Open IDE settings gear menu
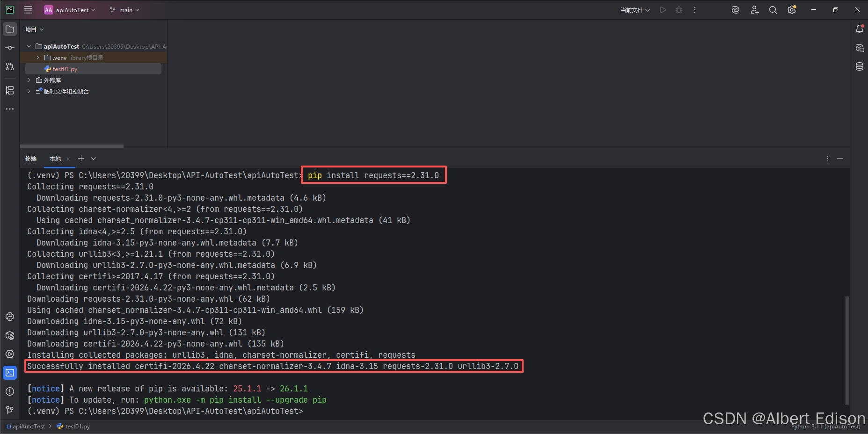The image size is (868, 434). (792, 10)
